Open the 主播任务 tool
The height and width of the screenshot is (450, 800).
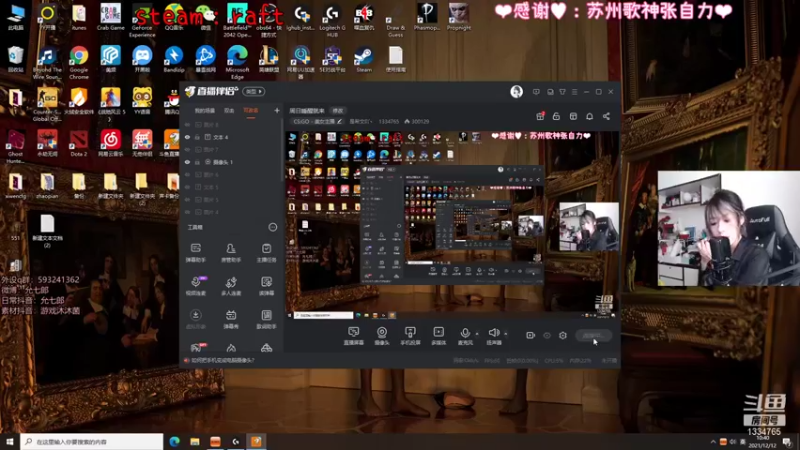(266, 253)
